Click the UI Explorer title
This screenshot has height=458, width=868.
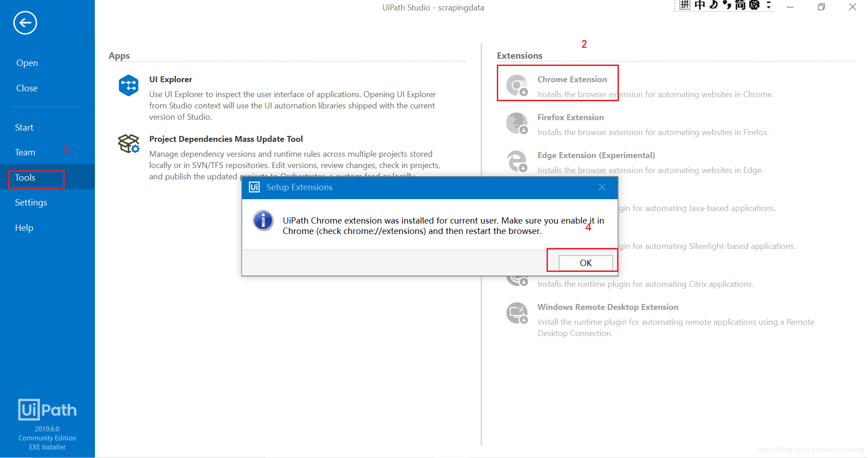pos(170,79)
